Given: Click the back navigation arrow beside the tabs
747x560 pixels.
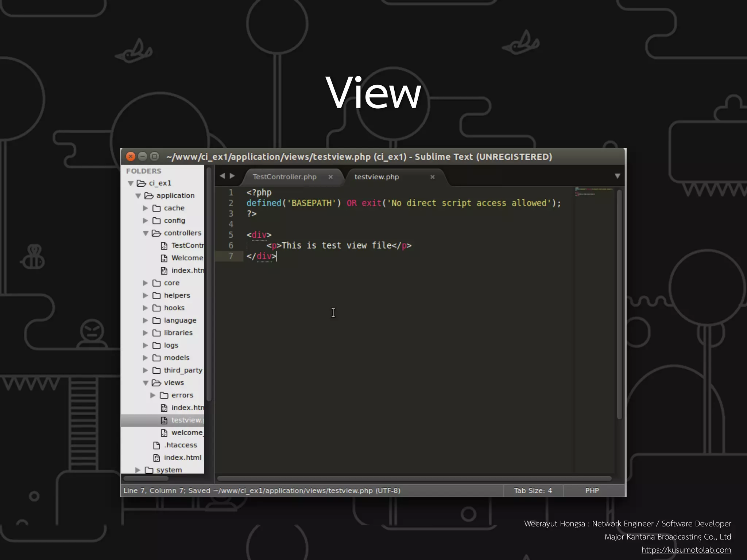Looking at the screenshot, I should (x=222, y=176).
